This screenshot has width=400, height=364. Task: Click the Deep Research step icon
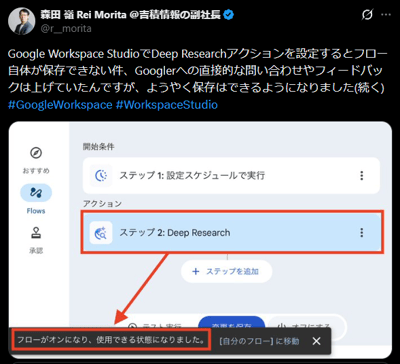click(101, 232)
